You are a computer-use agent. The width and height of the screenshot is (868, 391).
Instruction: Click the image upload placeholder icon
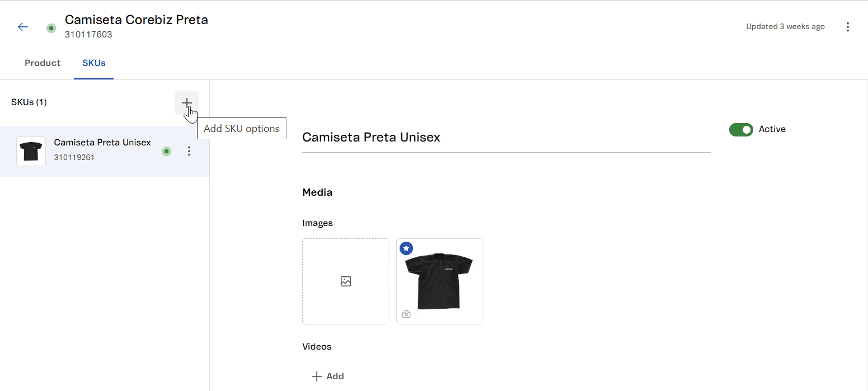[x=345, y=281]
